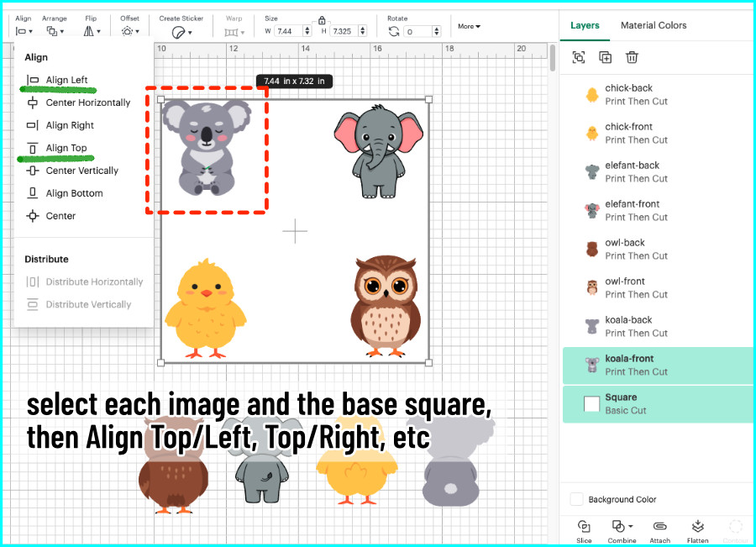Click the Background Color swatch

(576, 499)
